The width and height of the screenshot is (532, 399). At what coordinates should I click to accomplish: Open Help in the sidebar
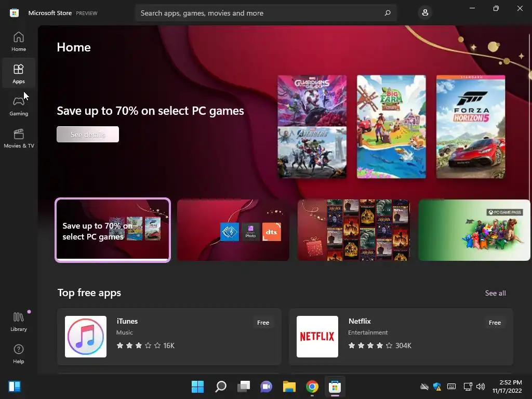click(x=19, y=354)
